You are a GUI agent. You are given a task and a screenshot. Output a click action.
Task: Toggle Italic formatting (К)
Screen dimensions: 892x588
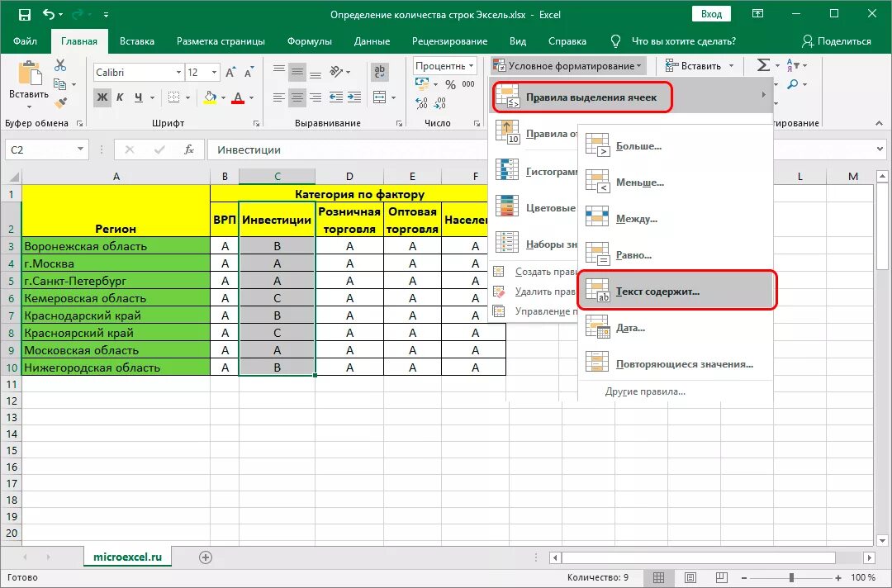click(x=120, y=97)
